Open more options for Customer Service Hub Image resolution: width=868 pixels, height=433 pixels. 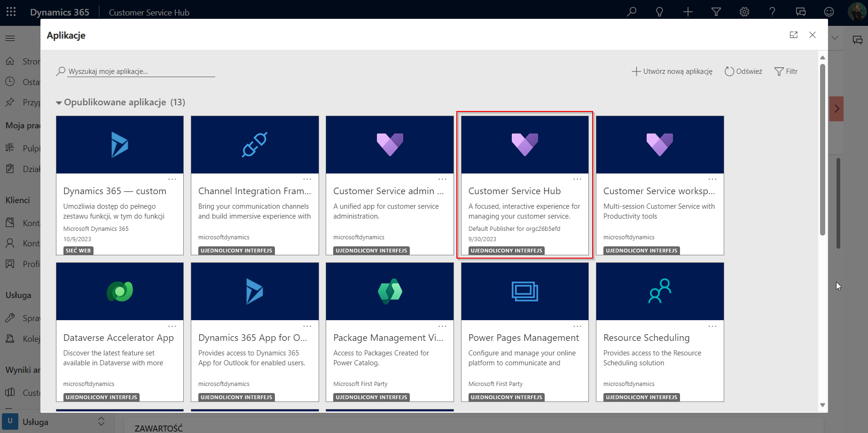(x=578, y=179)
